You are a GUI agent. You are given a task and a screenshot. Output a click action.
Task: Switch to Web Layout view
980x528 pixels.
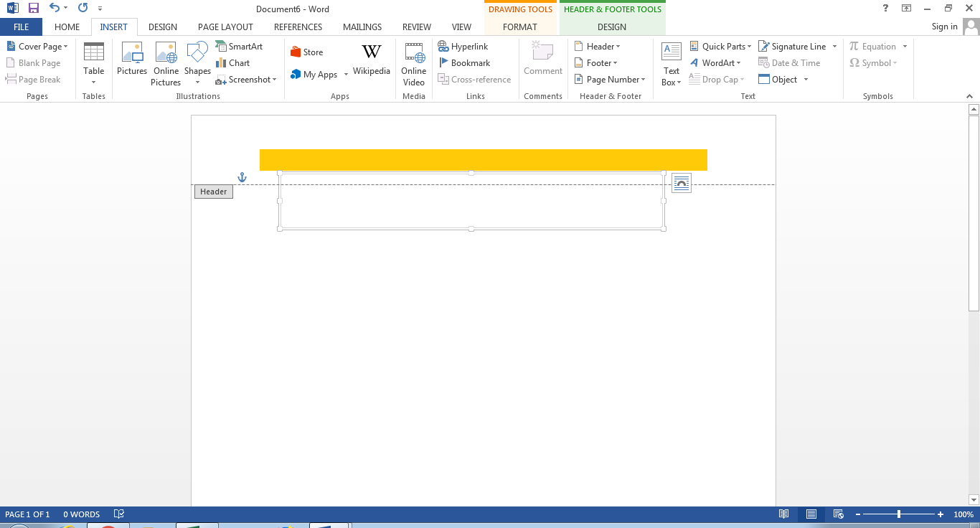tap(838, 514)
